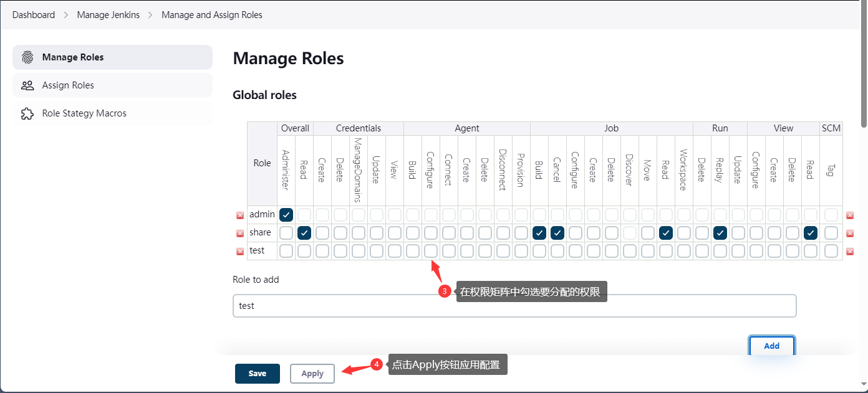Uncheck Job Build for share role
Screen dimensions: 868x393
[539, 233]
